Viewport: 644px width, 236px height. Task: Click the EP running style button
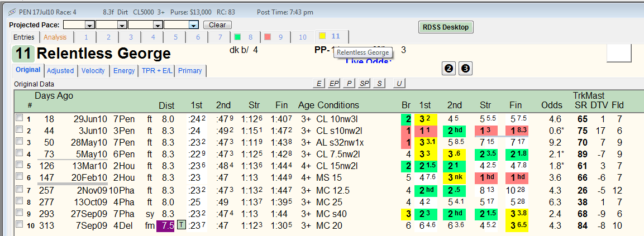pos(333,83)
